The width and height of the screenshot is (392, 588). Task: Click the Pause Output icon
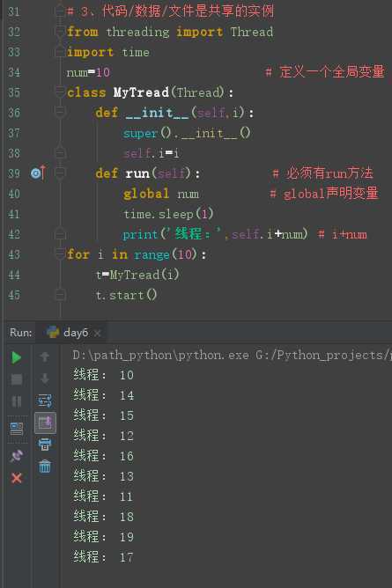coord(17,401)
